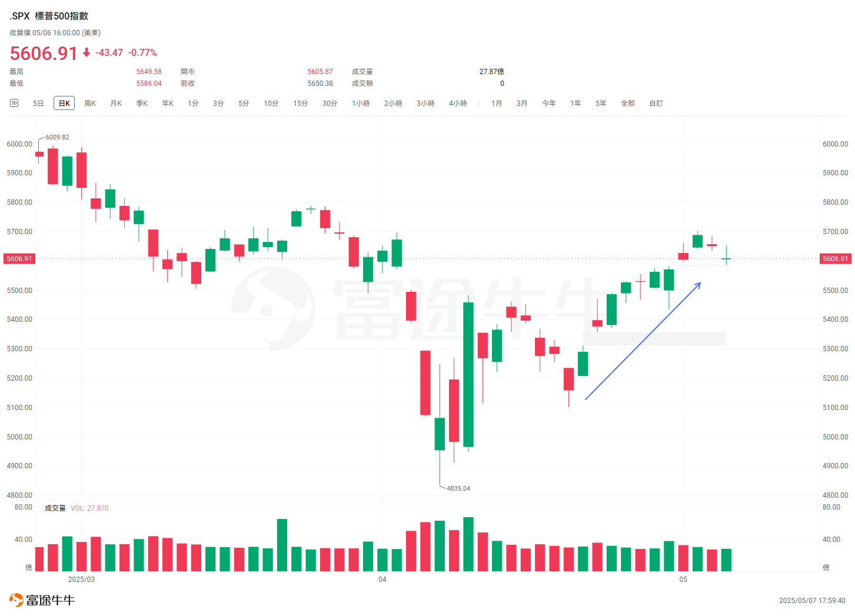The image size is (855, 616).
Task: Switch to the 周K weekly chart
Action: point(90,104)
